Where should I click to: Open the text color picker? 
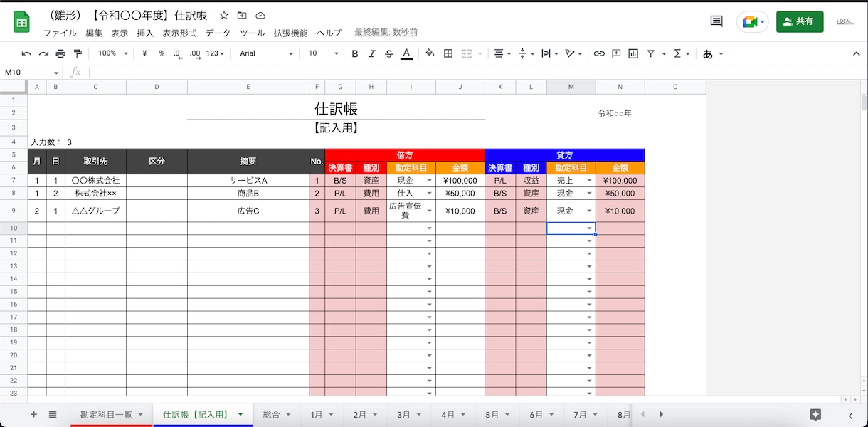(x=406, y=53)
